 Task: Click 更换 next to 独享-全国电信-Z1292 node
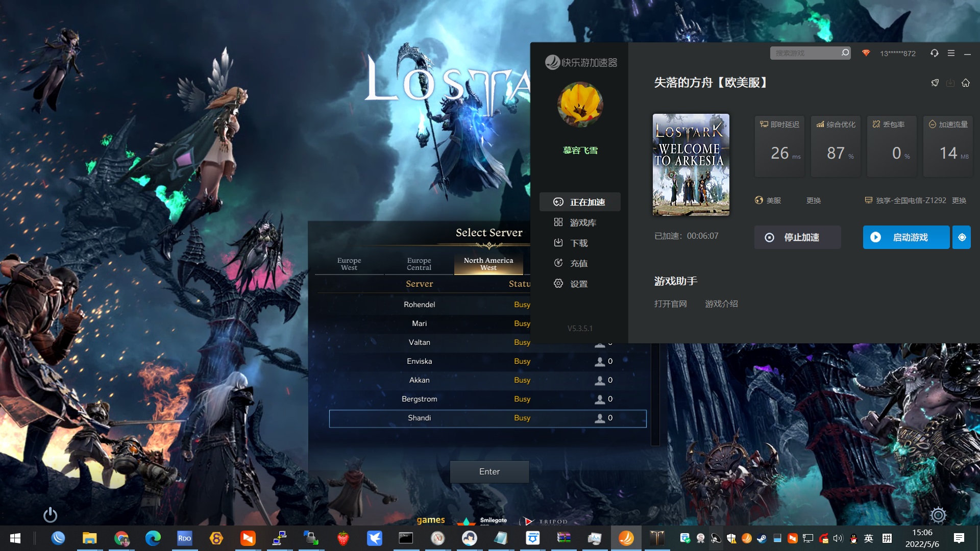tap(959, 201)
